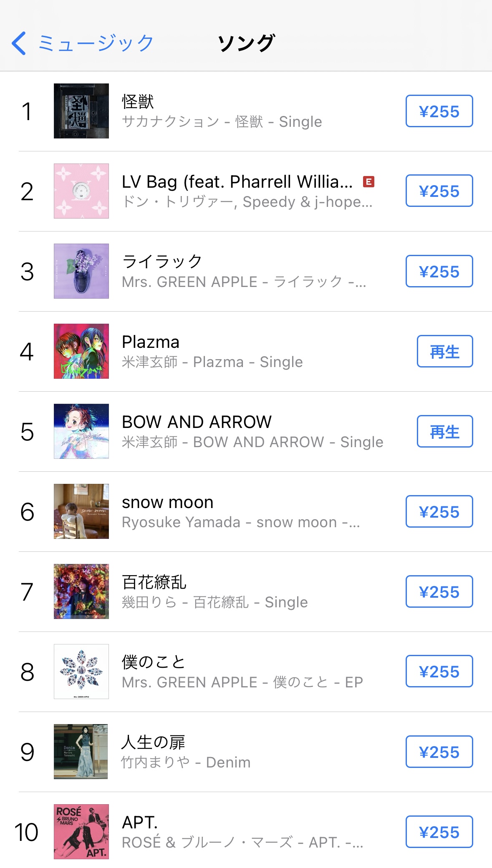The height and width of the screenshot is (868, 492).
Task: Select the ライラック album artwork
Action: click(81, 271)
